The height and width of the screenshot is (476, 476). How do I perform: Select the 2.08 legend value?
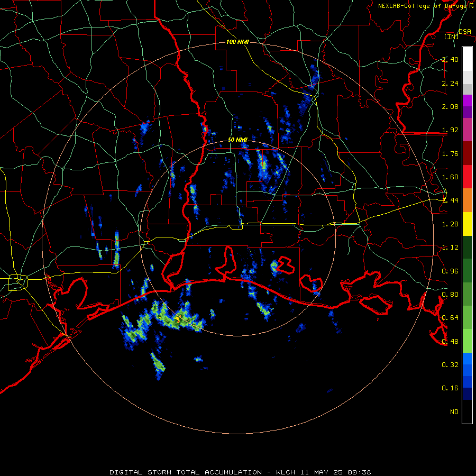tap(450, 106)
